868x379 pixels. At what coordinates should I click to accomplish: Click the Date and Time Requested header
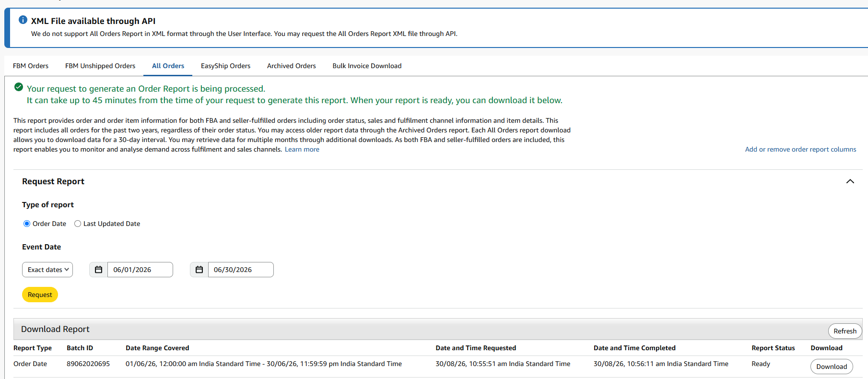476,348
